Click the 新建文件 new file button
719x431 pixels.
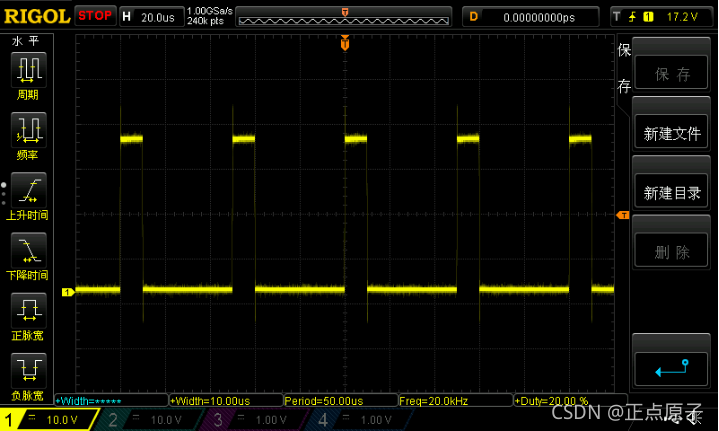click(x=671, y=132)
